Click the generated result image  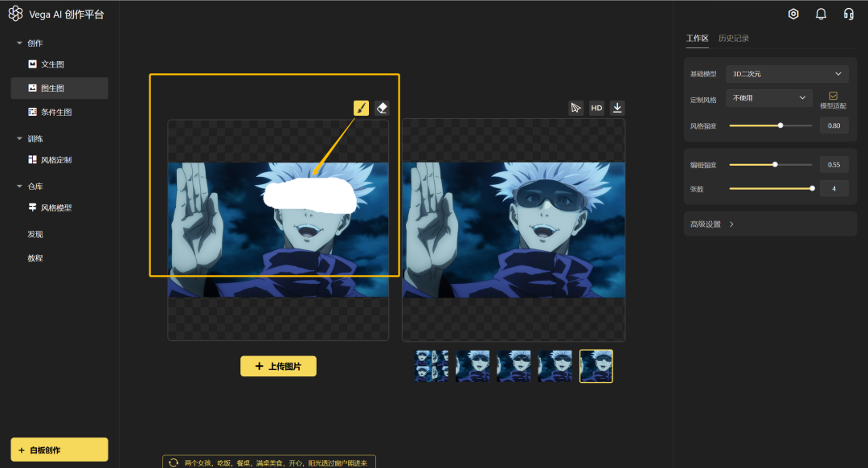point(514,230)
